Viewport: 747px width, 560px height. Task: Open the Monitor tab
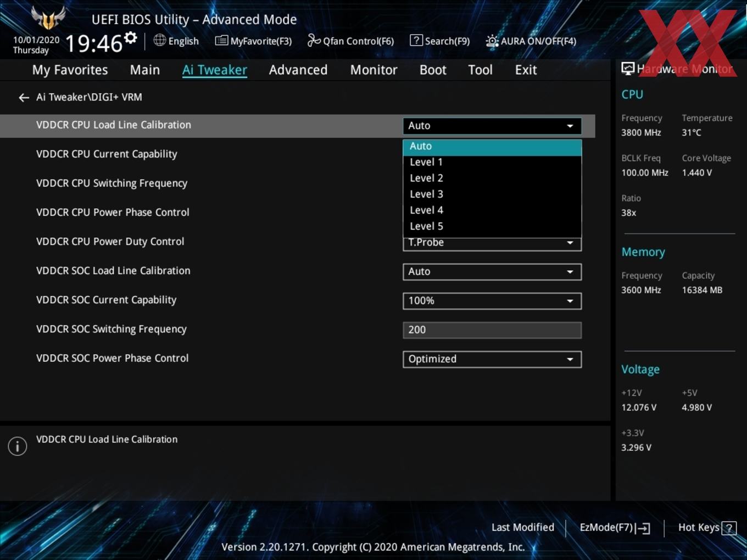374,70
